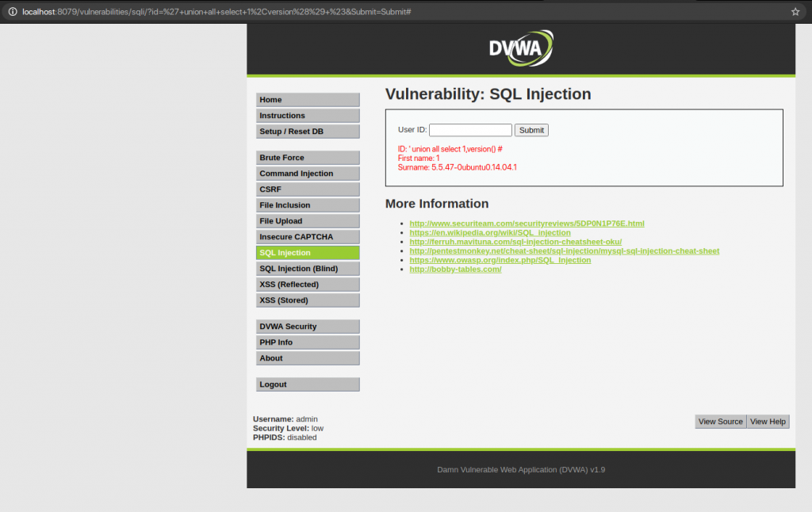Select the CSRF menu entry
The height and width of the screenshot is (512, 812).
click(x=308, y=189)
